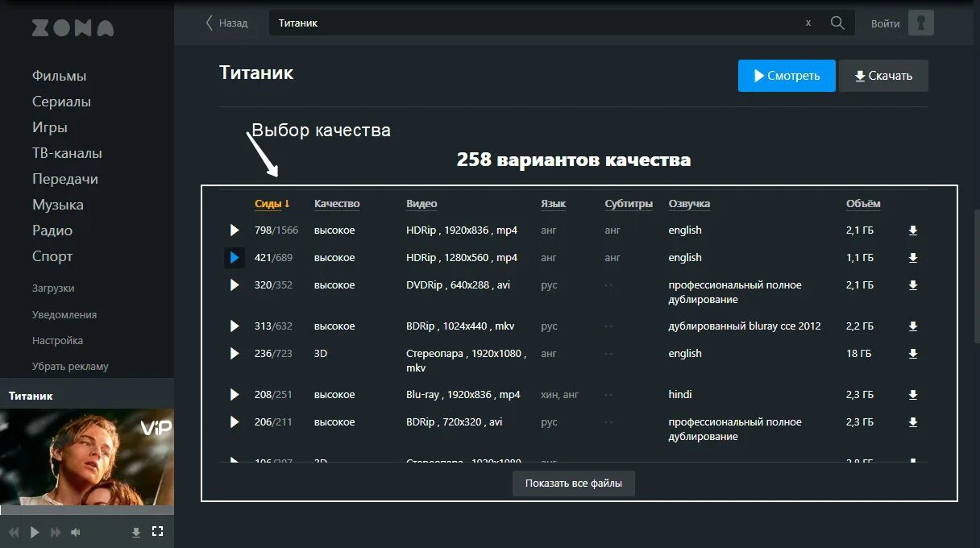980x548 pixels.
Task: Click the Скачать button
Action: [883, 76]
